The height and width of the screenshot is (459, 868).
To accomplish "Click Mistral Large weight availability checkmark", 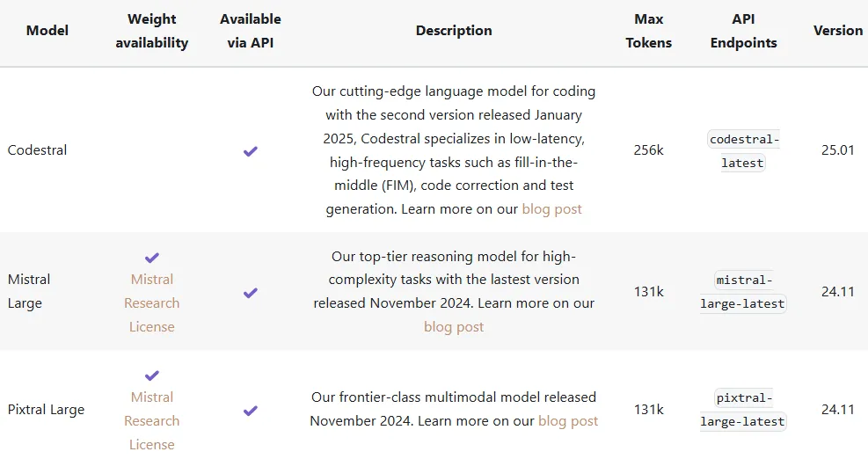I will 151,258.
